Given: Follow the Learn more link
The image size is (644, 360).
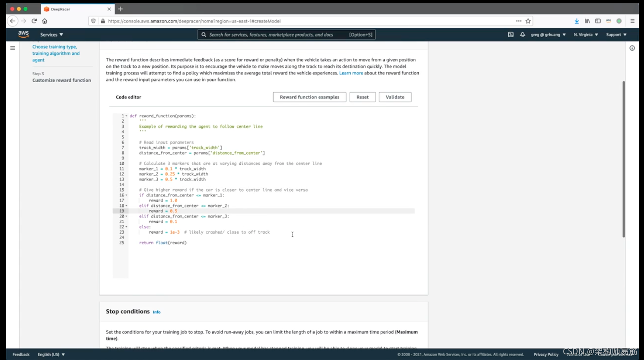Looking at the screenshot, I should [351, 73].
